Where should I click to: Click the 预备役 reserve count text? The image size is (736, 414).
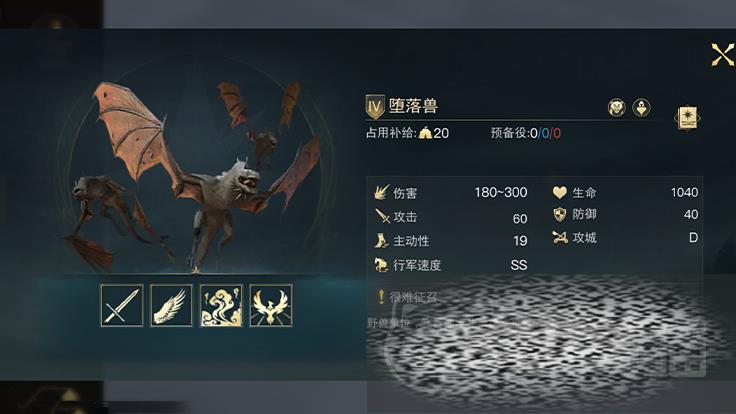[525, 133]
